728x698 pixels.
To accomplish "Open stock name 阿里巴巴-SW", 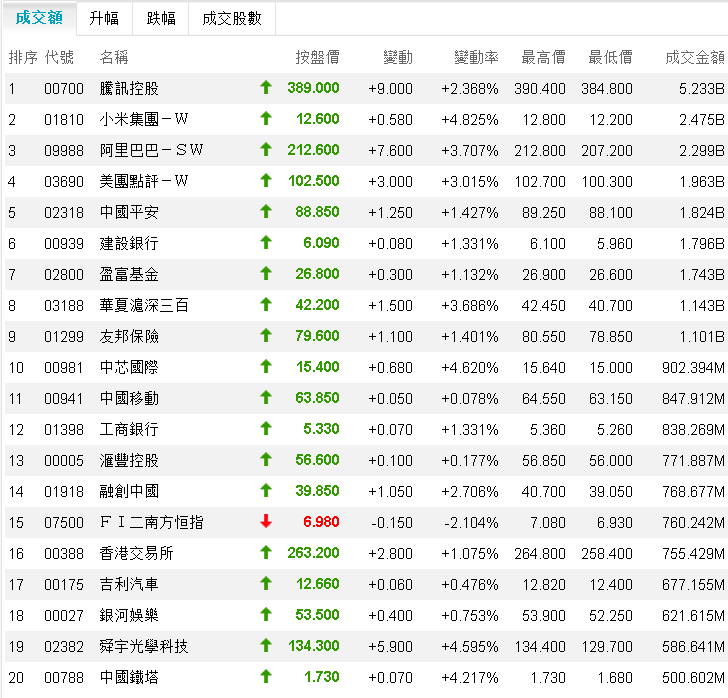I will [151, 150].
